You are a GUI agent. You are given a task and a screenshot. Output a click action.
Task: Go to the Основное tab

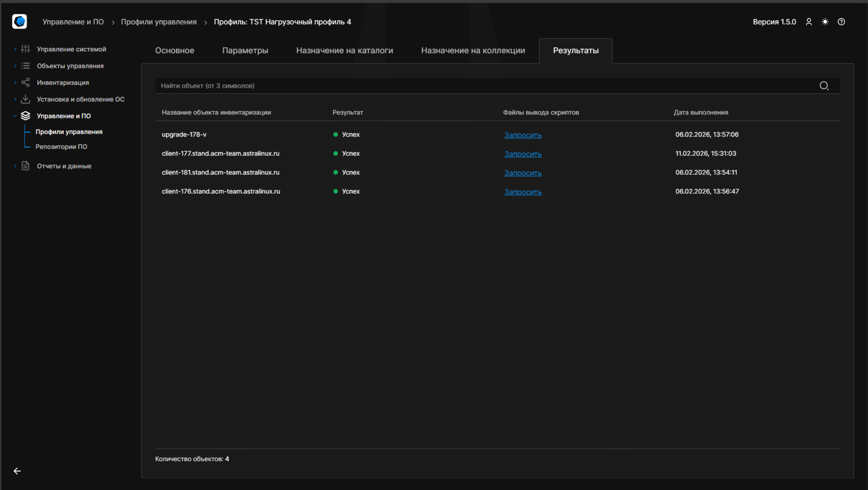coord(175,50)
